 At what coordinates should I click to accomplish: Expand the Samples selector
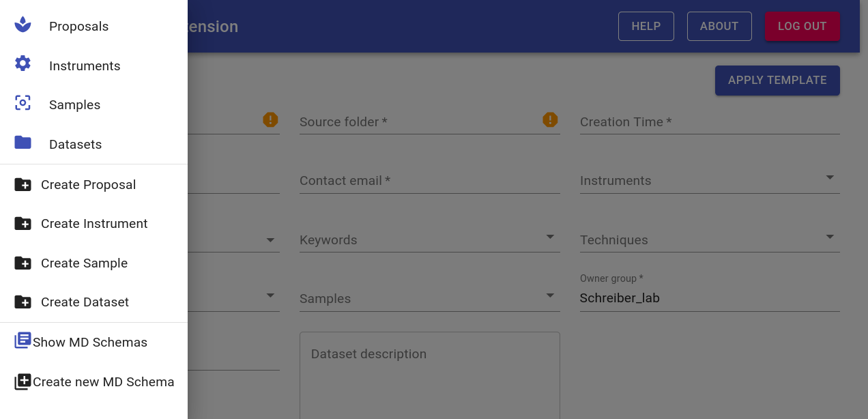click(x=550, y=295)
